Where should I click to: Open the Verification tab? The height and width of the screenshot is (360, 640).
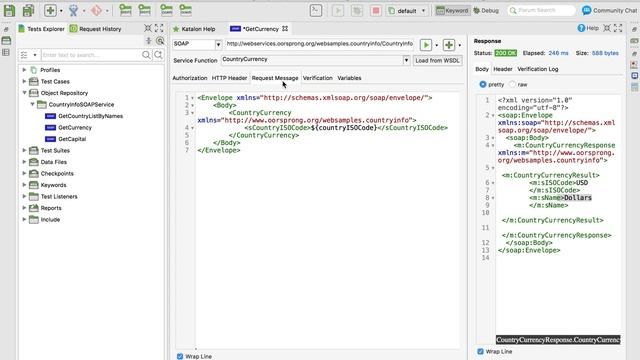point(318,78)
